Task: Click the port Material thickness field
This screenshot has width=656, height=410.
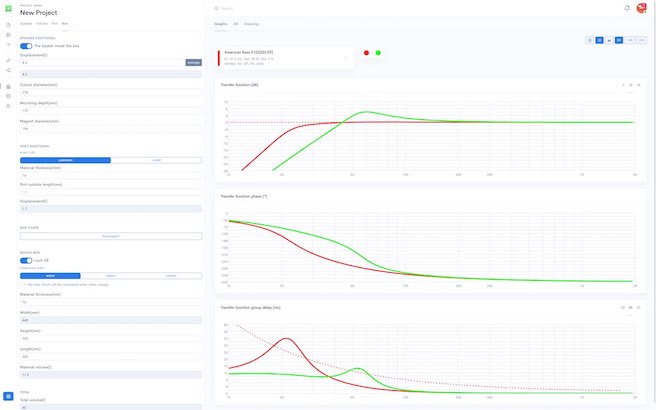Action: [x=111, y=175]
